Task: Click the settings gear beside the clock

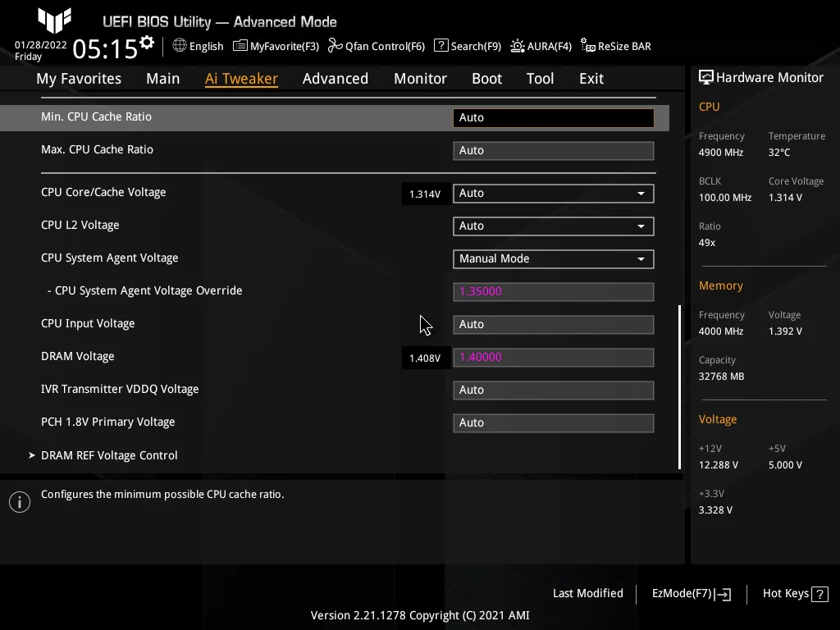Action: pyautogui.click(x=146, y=42)
